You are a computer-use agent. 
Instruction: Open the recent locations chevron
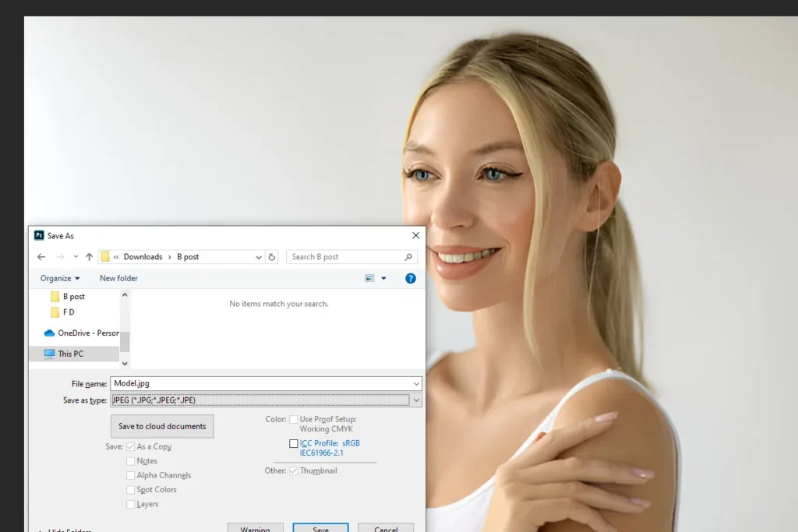[76, 257]
